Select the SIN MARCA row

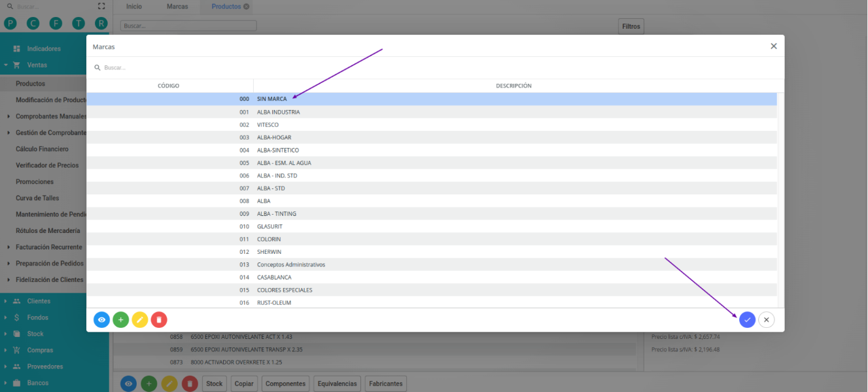(432, 99)
